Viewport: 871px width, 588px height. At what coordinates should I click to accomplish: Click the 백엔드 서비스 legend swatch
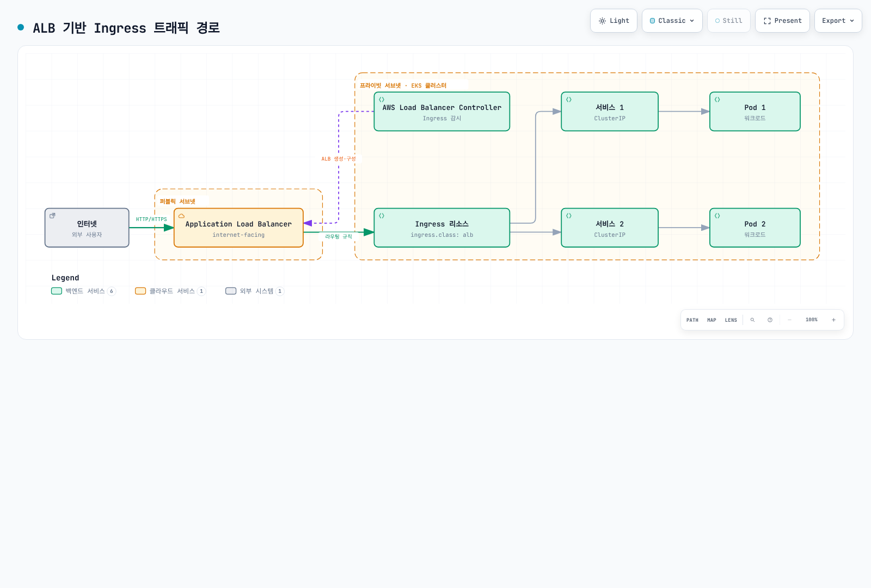point(57,291)
